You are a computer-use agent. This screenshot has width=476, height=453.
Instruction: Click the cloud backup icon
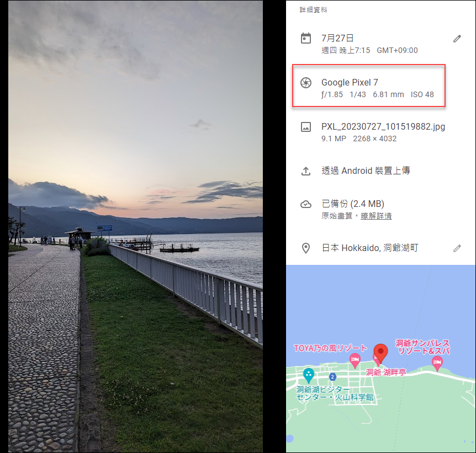click(306, 204)
